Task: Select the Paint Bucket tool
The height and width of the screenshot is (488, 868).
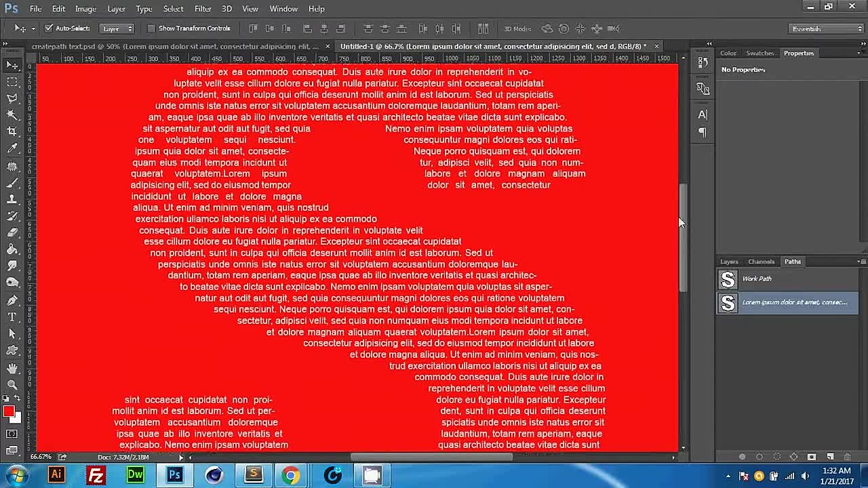Action: click(x=12, y=250)
